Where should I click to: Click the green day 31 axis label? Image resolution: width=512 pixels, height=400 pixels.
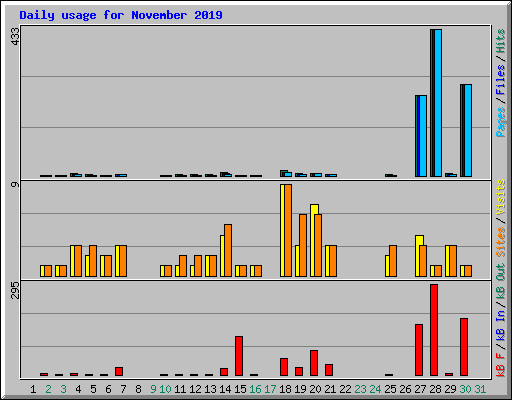(x=480, y=389)
